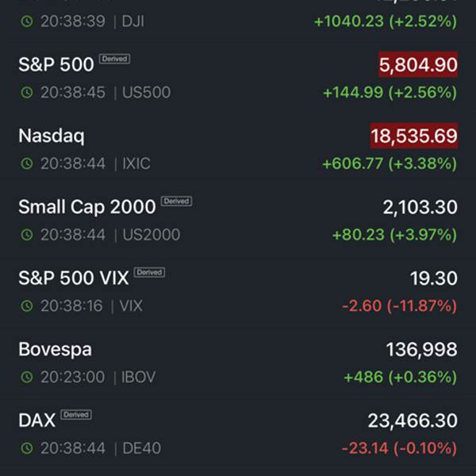Screen dimensions: 476x476
Task: Tap the Derived badge next to DAX
Action: (76, 415)
